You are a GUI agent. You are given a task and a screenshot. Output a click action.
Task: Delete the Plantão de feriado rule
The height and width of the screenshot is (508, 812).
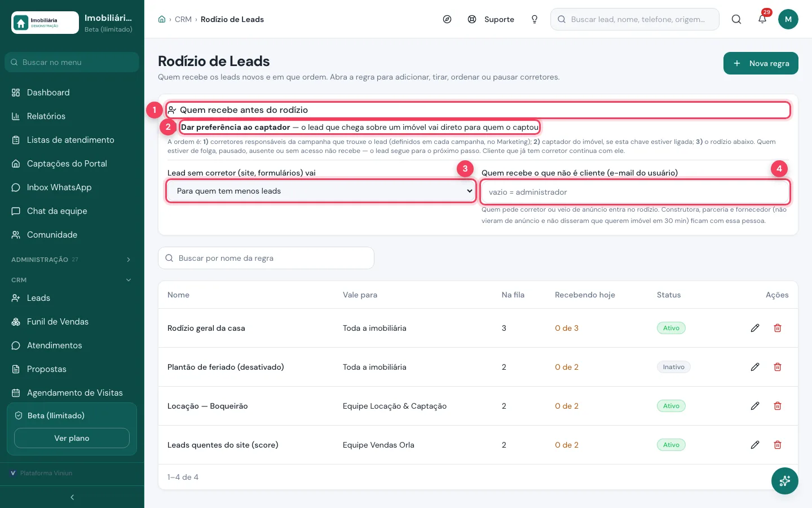click(778, 367)
